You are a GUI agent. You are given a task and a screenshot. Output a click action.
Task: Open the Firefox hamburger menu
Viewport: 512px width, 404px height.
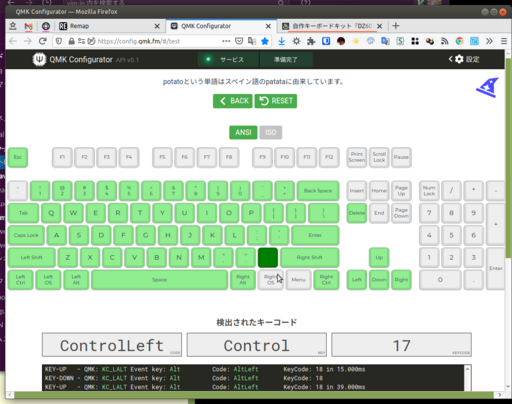pos(504,41)
